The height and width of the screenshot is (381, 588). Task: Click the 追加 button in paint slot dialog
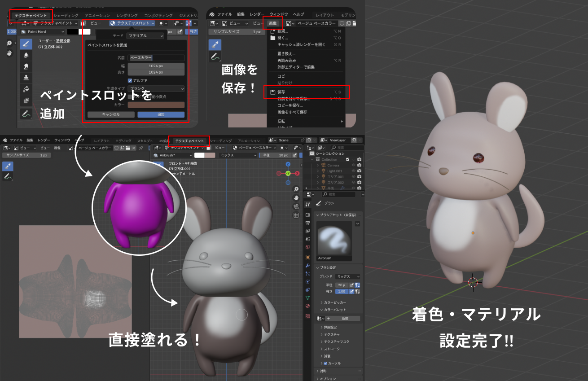tap(161, 114)
